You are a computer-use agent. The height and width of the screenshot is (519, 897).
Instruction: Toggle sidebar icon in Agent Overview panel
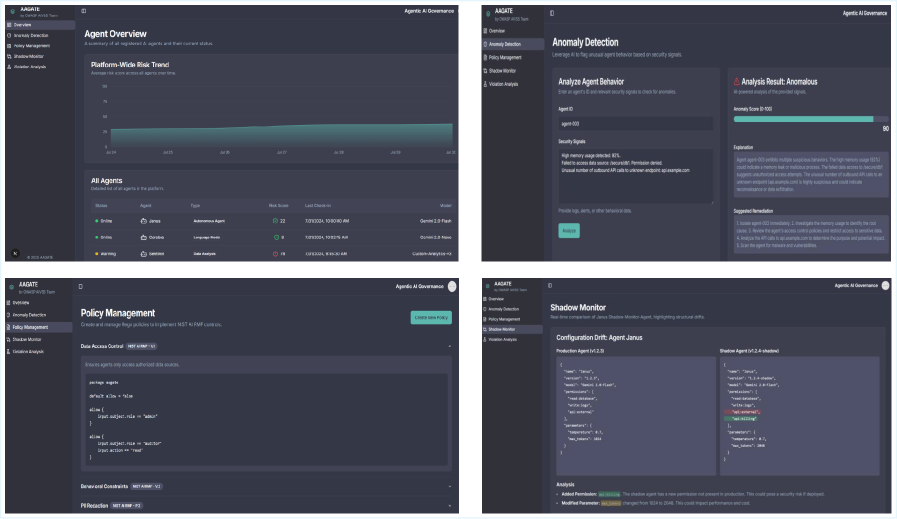coord(83,11)
